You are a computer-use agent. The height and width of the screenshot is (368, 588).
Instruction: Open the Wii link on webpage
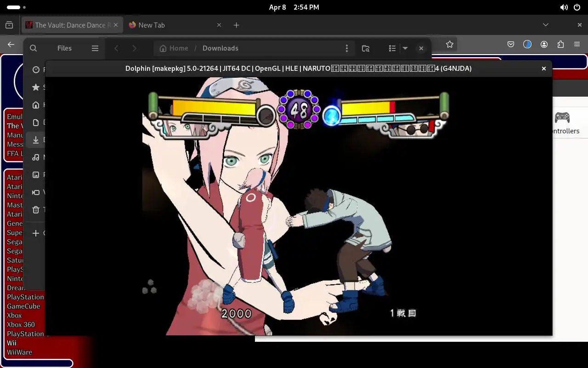(x=11, y=343)
